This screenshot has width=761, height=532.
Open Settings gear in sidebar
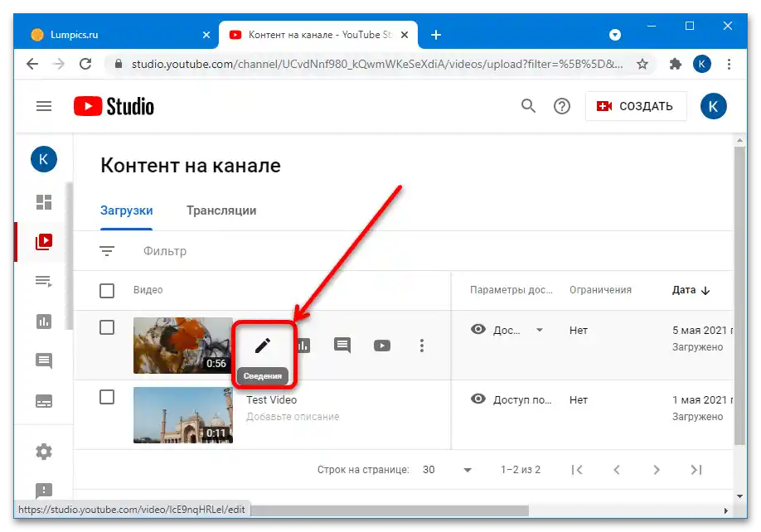point(44,452)
